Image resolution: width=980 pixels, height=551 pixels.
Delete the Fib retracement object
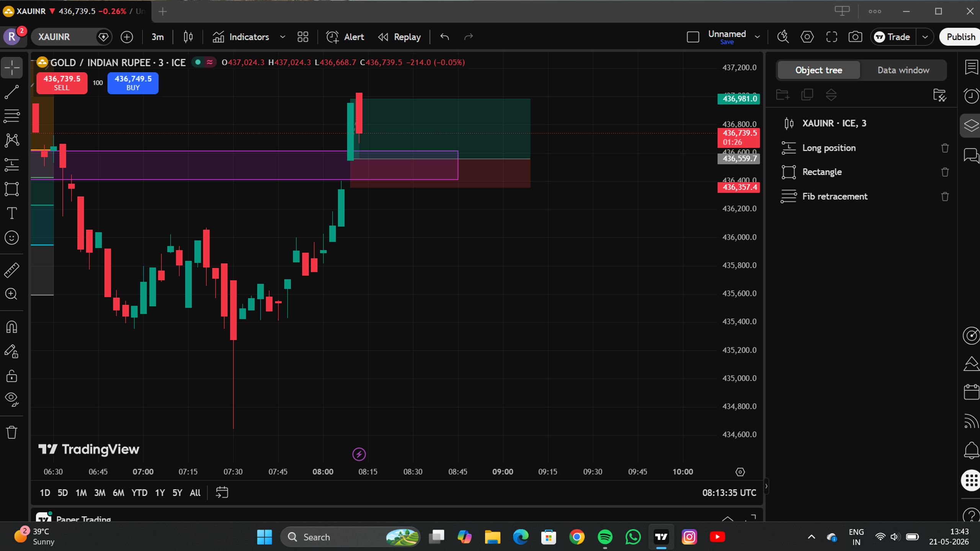tap(945, 196)
